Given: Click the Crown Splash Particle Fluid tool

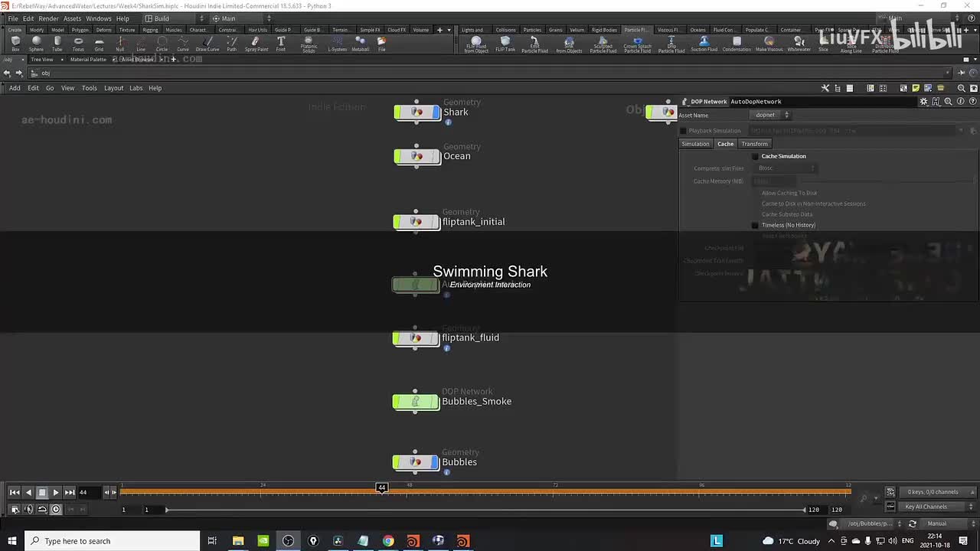Looking at the screenshot, I should click(x=637, y=44).
